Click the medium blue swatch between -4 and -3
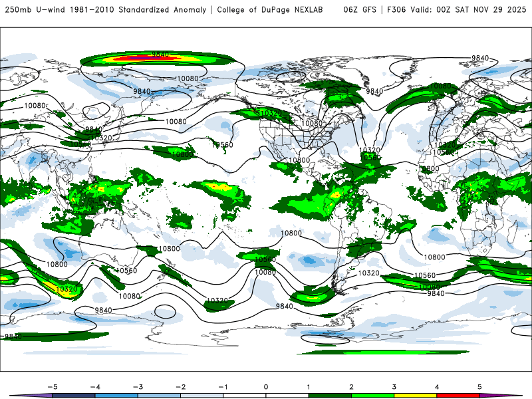532x399 pixels. [116, 396]
